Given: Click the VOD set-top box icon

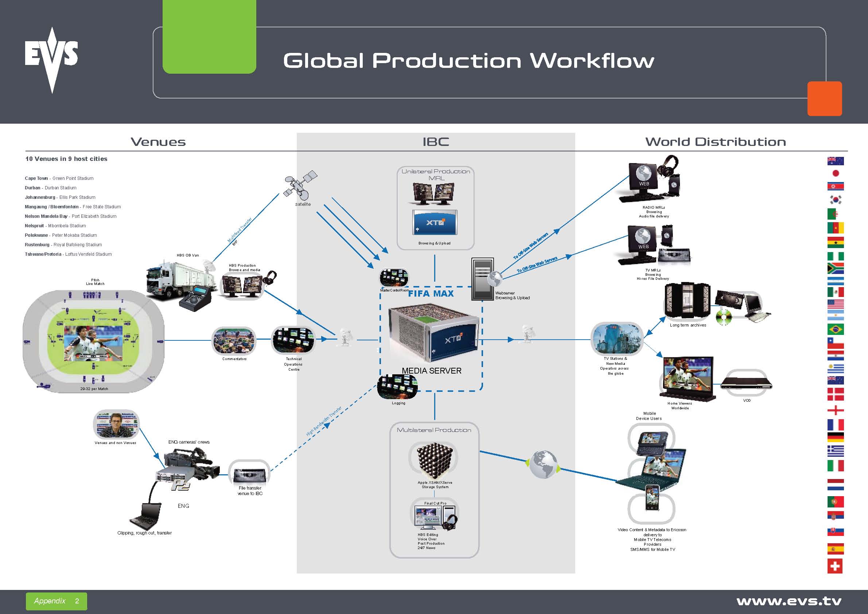Looking at the screenshot, I should click(x=746, y=383).
